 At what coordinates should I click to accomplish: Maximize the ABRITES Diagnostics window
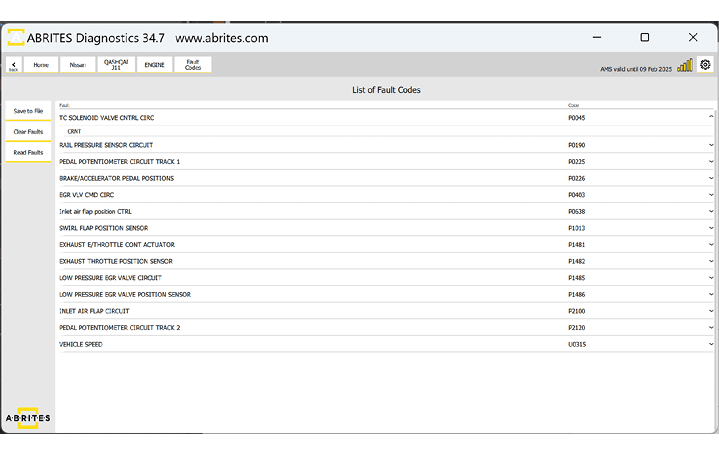click(644, 37)
